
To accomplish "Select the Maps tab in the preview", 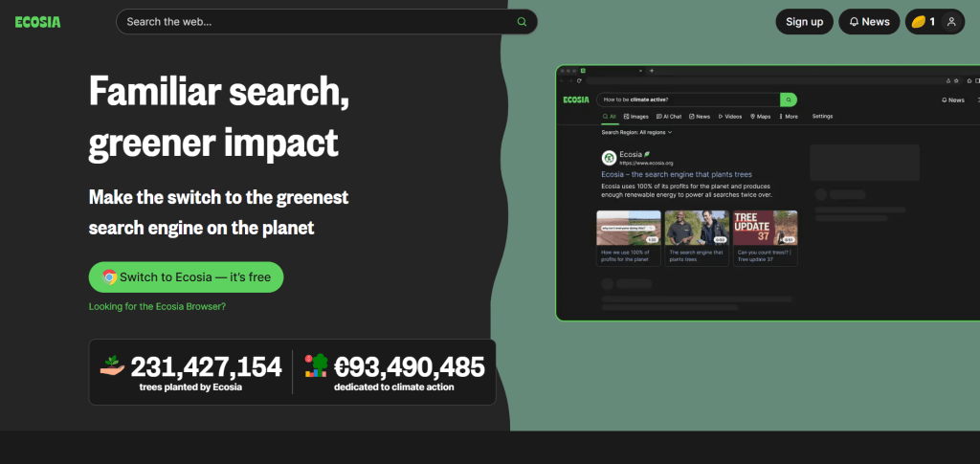I will [x=760, y=117].
